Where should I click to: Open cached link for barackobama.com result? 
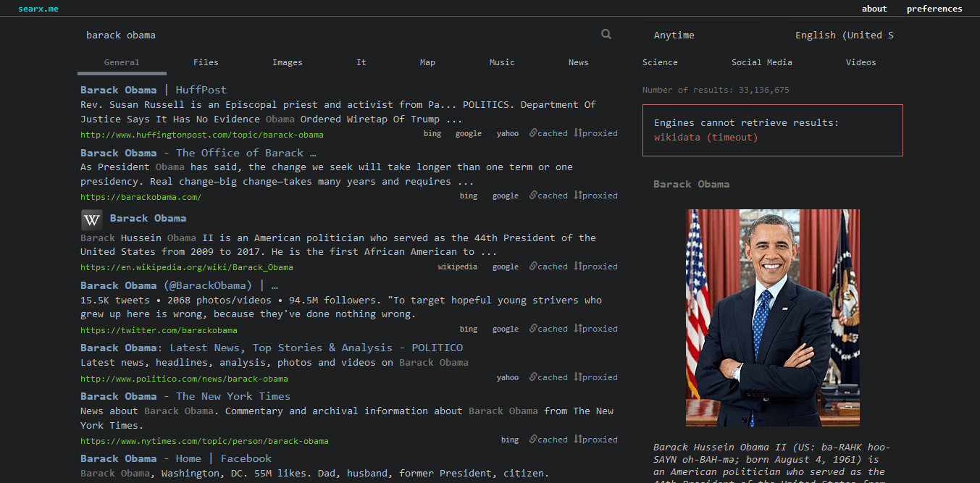pos(548,196)
